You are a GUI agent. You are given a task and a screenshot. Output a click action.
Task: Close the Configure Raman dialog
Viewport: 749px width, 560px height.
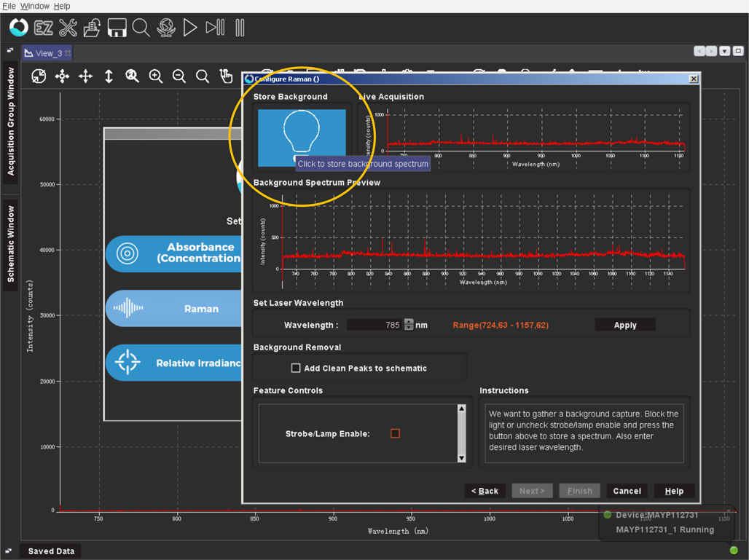[x=694, y=79]
